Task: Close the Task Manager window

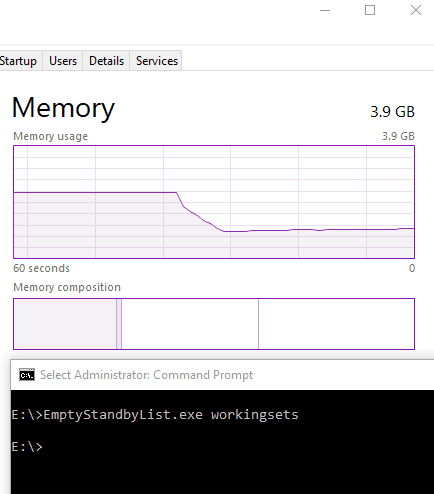Action: [x=416, y=10]
